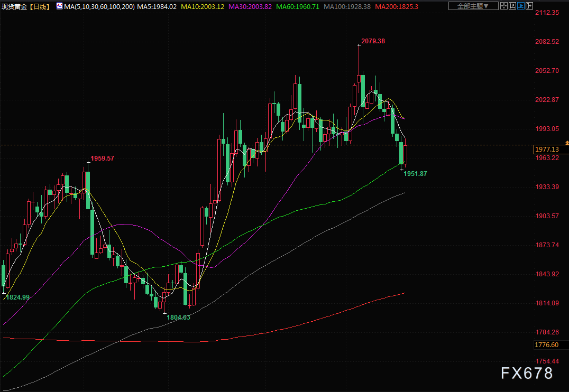Screen dimensions: 569x392
Task: Click the orange double-arrow price marker
Action: pyautogui.click(x=566, y=143)
